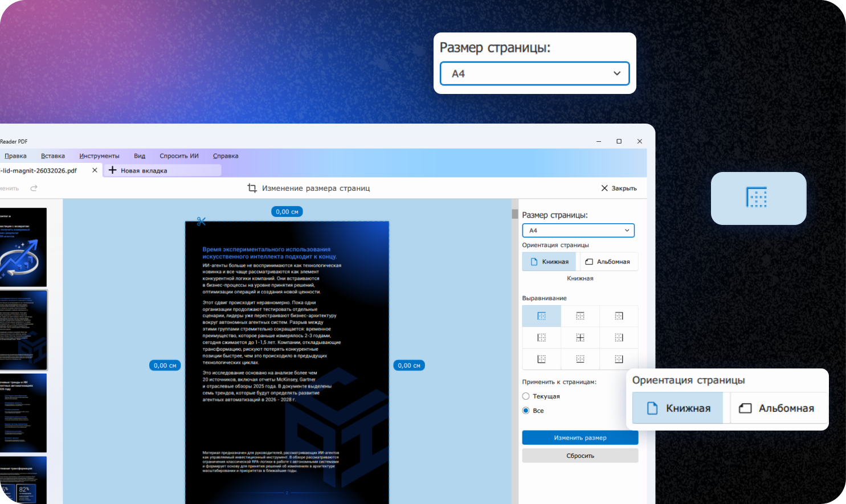The height and width of the screenshot is (504, 846).
Task: Select the Текущая radio button
Action: click(x=526, y=396)
